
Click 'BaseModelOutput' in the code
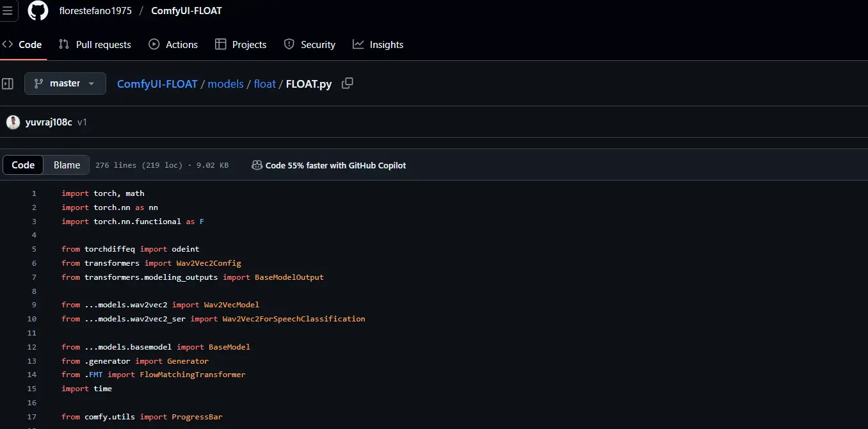pos(289,277)
